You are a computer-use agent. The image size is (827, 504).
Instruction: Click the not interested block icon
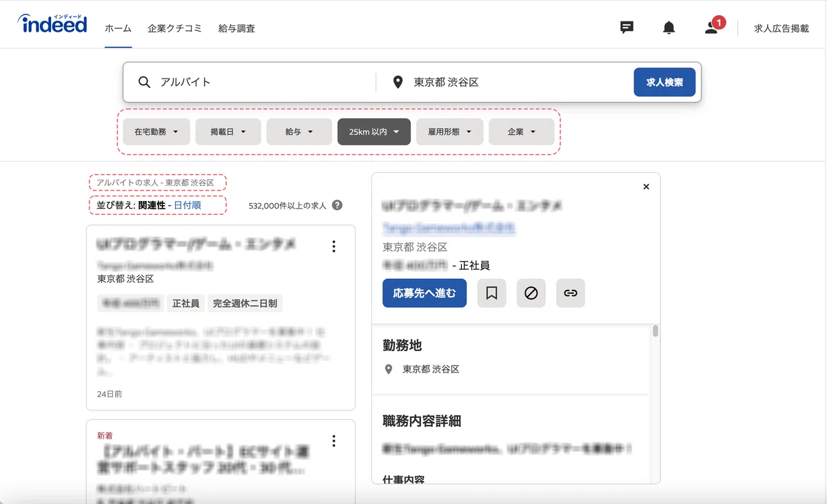coord(531,293)
